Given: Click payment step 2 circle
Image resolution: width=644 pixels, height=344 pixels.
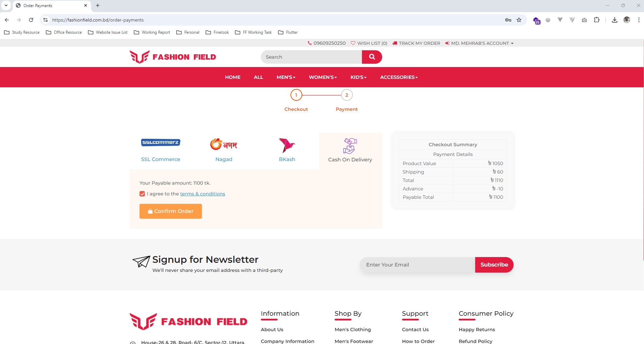Looking at the screenshot, I should (x=347, y=95).
